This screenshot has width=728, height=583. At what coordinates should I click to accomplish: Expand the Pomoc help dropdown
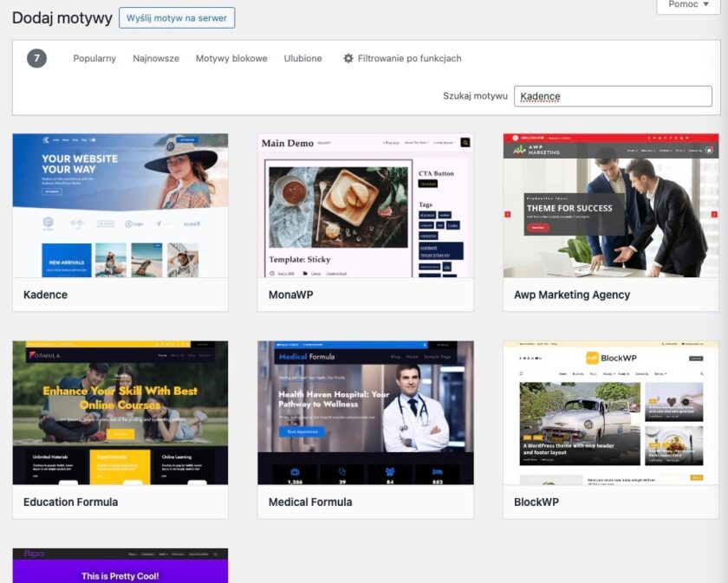click(688, 5)
